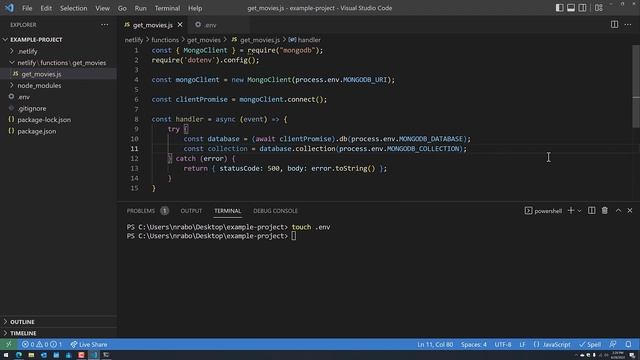Open the feedback icon in status bar

[x=613, y=344]
